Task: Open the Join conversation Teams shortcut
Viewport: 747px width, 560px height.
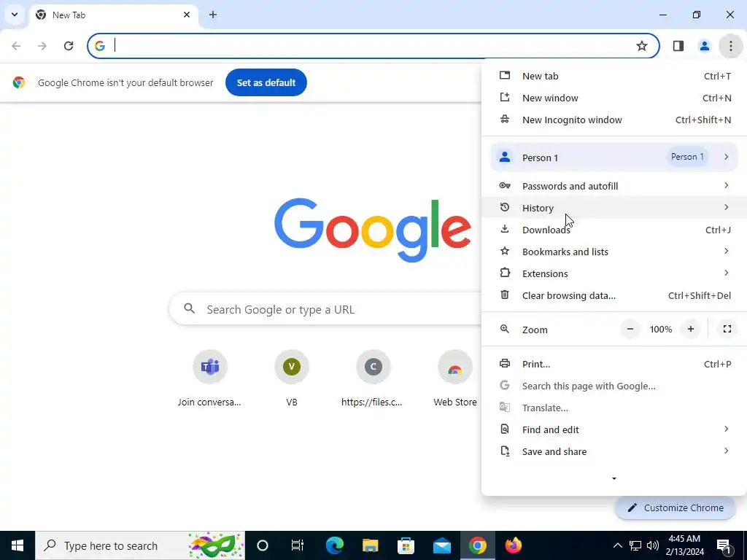Action: 209,378
